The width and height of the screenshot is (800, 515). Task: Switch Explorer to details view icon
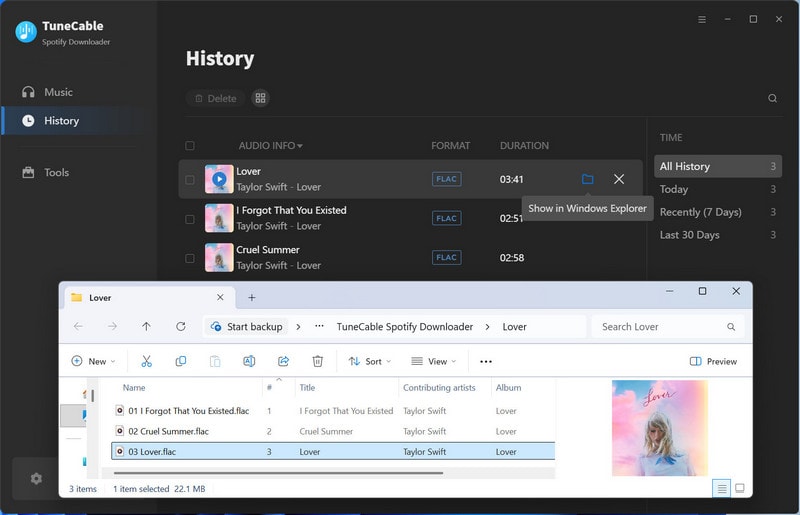[721, 489]
